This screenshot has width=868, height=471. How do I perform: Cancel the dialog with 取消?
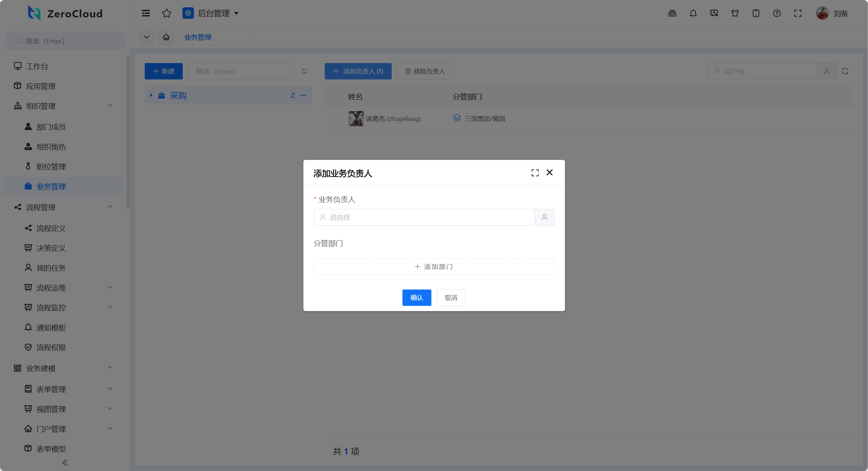click(x=451, y=298)
